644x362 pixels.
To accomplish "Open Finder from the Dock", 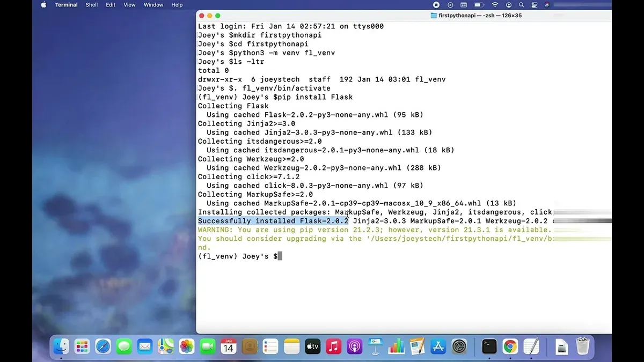I will (x=61, y=346).
